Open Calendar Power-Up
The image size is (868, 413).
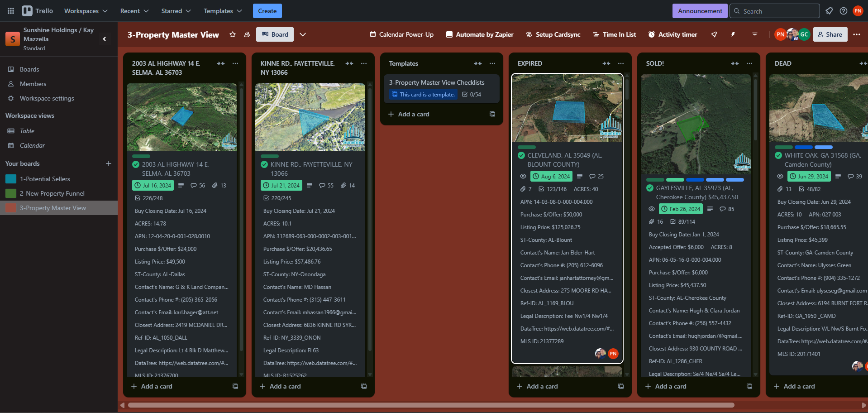coord(402,34)
